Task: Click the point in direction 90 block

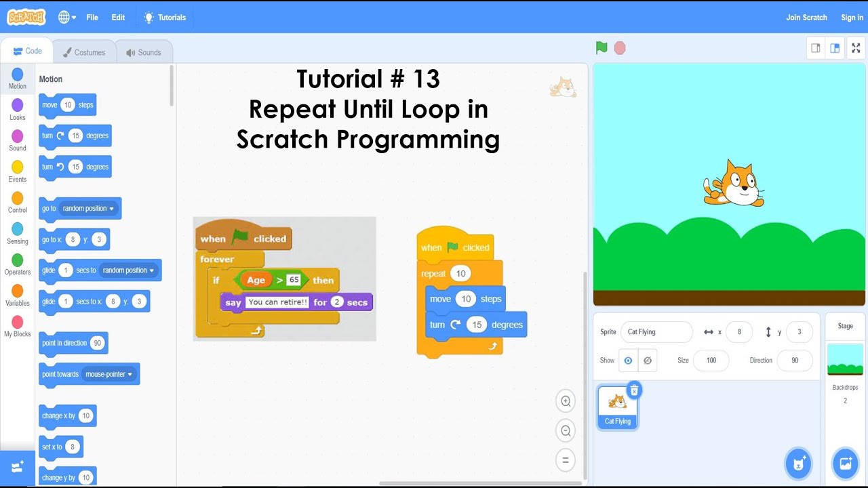Action: click(73, 343)
